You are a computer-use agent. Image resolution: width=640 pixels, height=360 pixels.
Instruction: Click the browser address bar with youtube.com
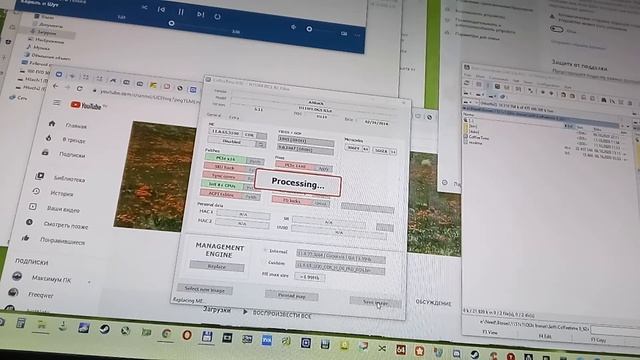149,96
